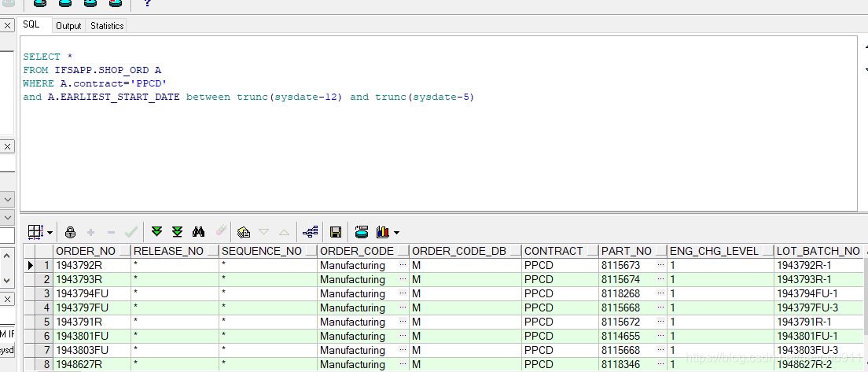Open the ellipsis on first Manufacturing cell
This screenshot has width=868, height=372.
(403, 265)
